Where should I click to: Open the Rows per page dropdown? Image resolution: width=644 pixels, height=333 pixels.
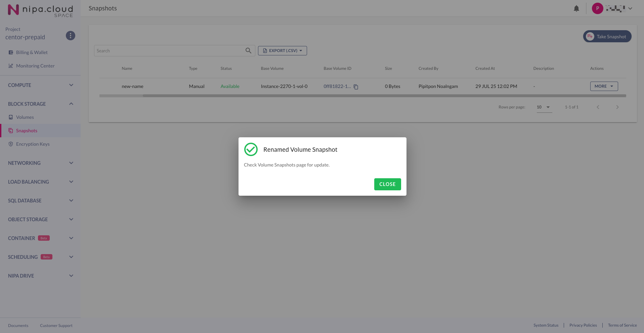pyautogui.click(x=544, y=107)
